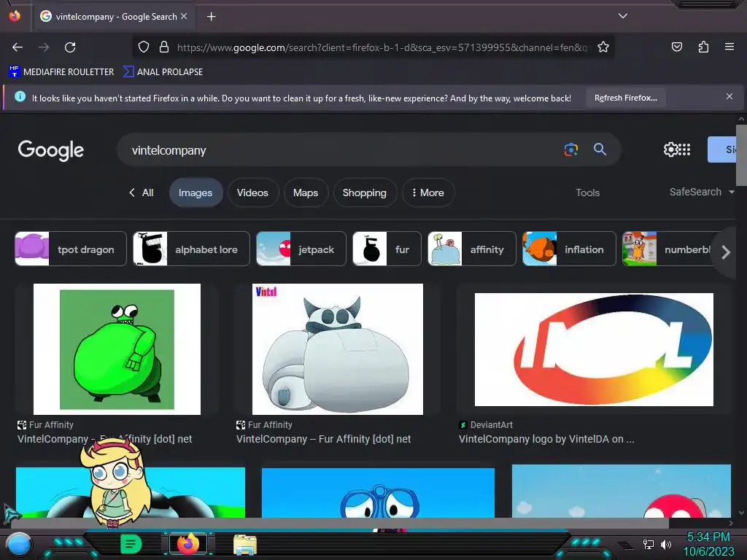The width and height of the screenshot is (747, 560).
Task: Open the red ball sky thumbnail
Action: (x=622, y=491)
